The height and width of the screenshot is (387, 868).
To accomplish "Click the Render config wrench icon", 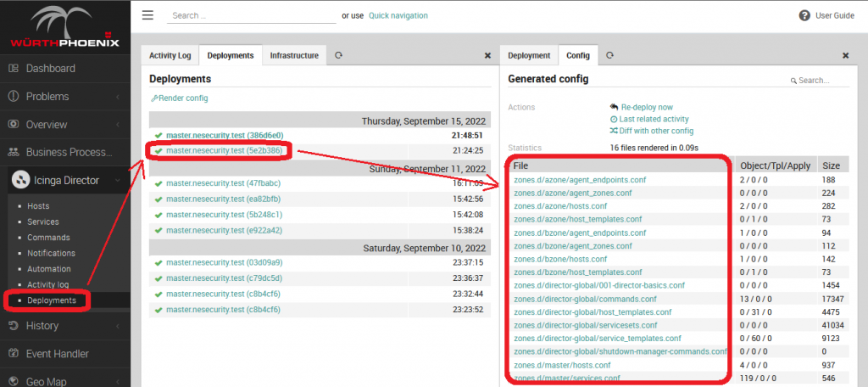I will (x=154, y=98).
